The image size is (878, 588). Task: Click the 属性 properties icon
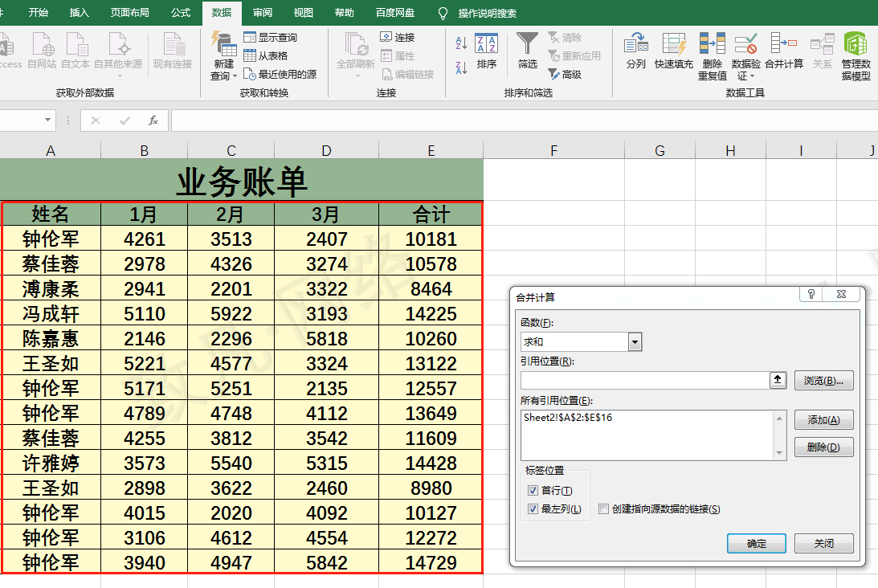click(386, 55)
